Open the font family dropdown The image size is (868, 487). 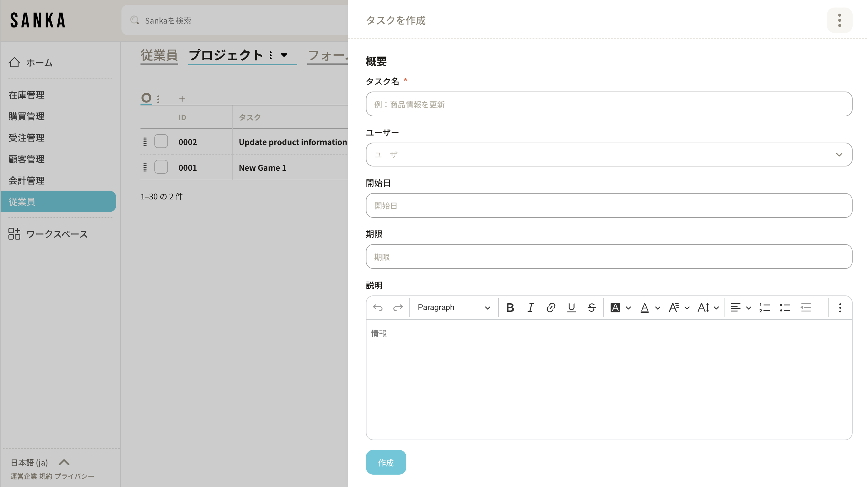679,307
